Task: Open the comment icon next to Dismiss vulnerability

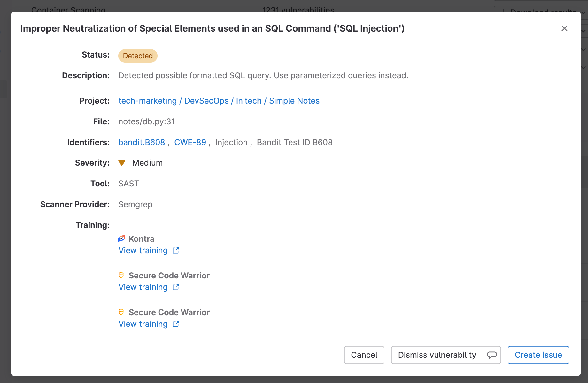Action: tap(491, 355)
